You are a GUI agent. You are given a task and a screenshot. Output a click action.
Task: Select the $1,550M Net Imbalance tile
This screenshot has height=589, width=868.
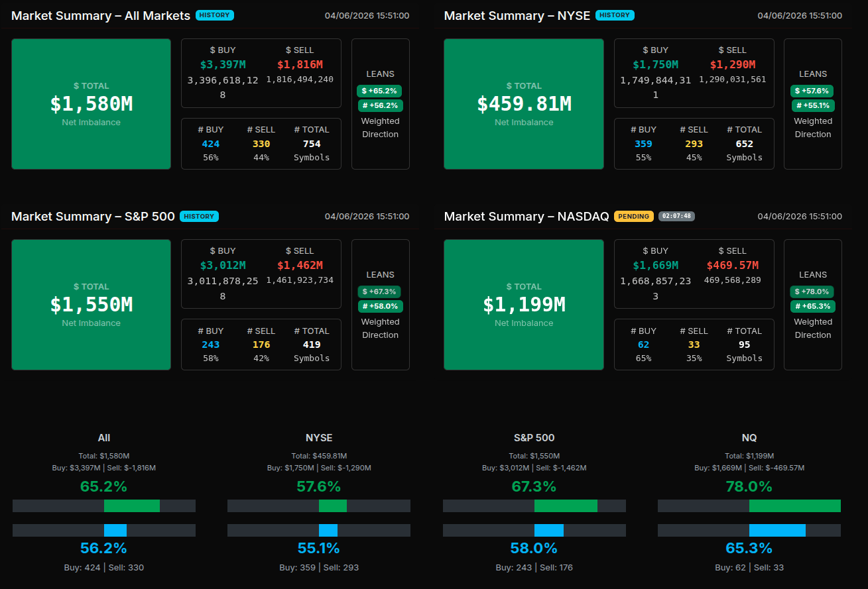(x=92, y=305)
